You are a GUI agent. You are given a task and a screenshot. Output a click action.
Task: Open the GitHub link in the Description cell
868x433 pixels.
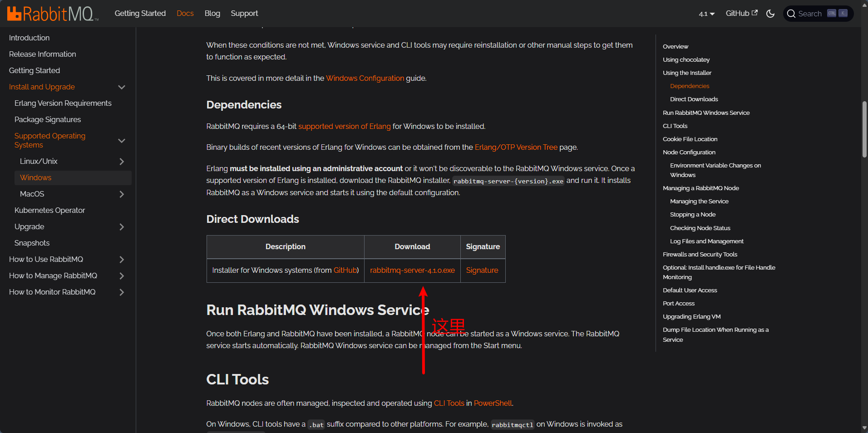[345, 270]
